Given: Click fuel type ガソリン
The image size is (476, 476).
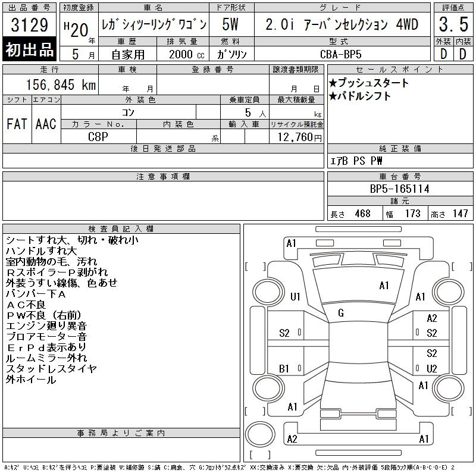Looking at the screenshot, I should point(231,54).
